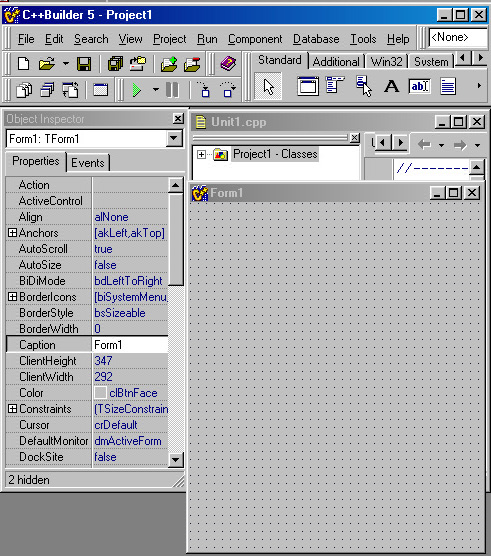Switch to the Events tab
Image resolution: width=491 pixels, height=556 pixels.
pyautogui.click(x=88, y=163)
